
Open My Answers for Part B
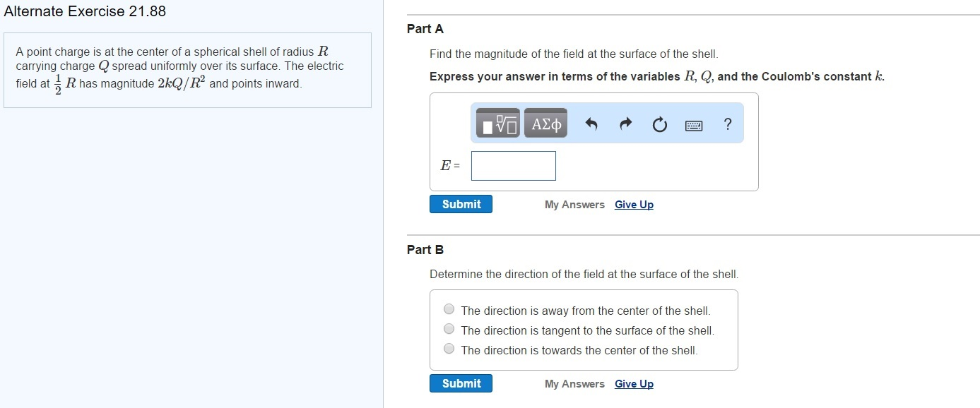[574, 384]
